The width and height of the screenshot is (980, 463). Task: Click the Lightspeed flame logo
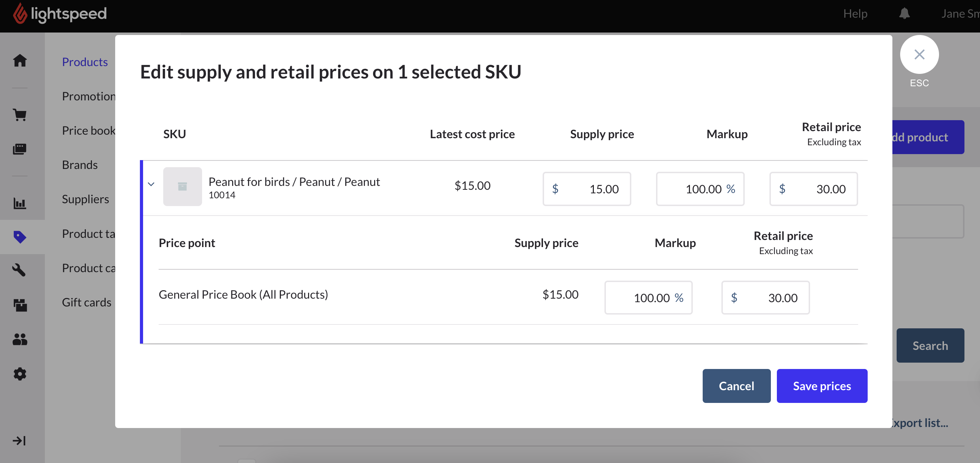[20, 14]
